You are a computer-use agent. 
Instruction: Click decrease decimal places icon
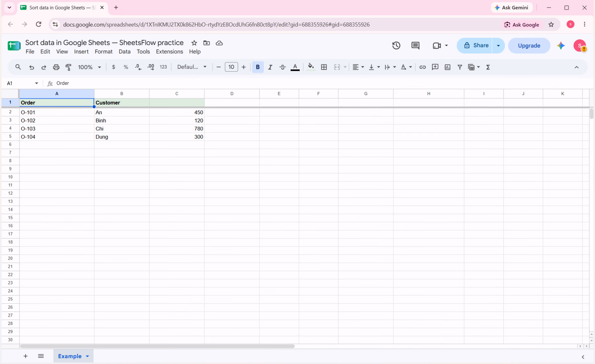coord(138,67)
